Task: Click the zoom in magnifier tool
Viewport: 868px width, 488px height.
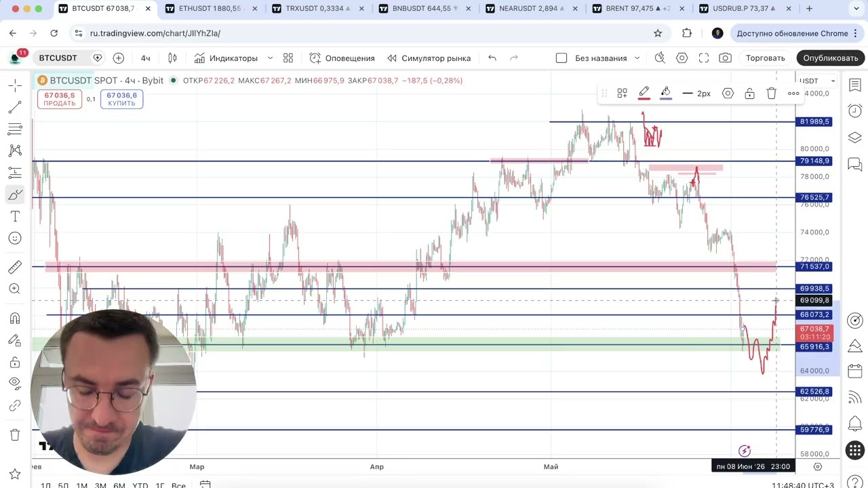Action: tap(15, 289)
